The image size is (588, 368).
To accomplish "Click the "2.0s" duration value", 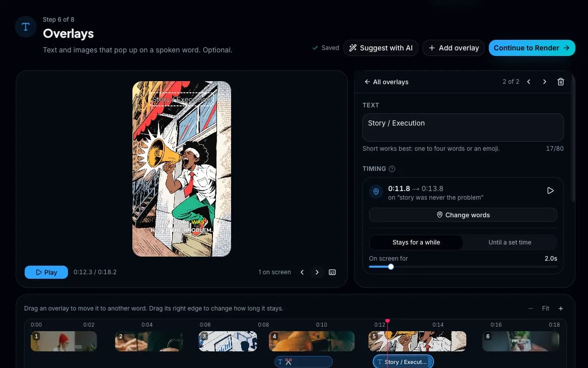I will 551,259.
